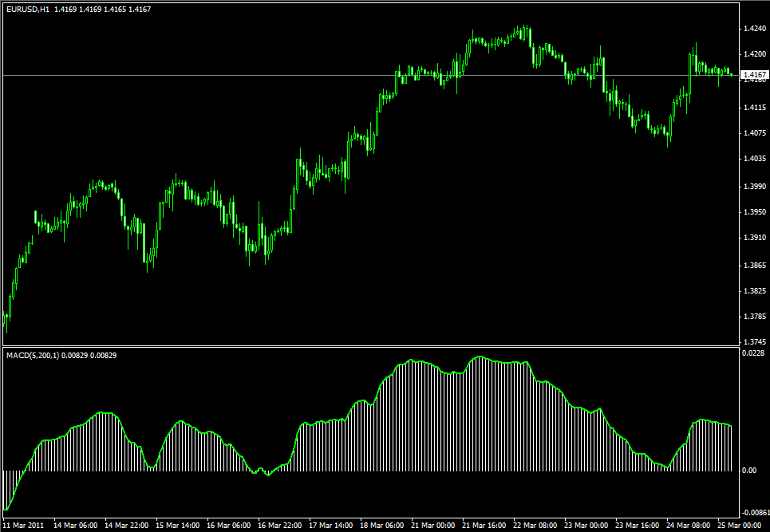Click the 1.3785 price axis label

point(755,317)
